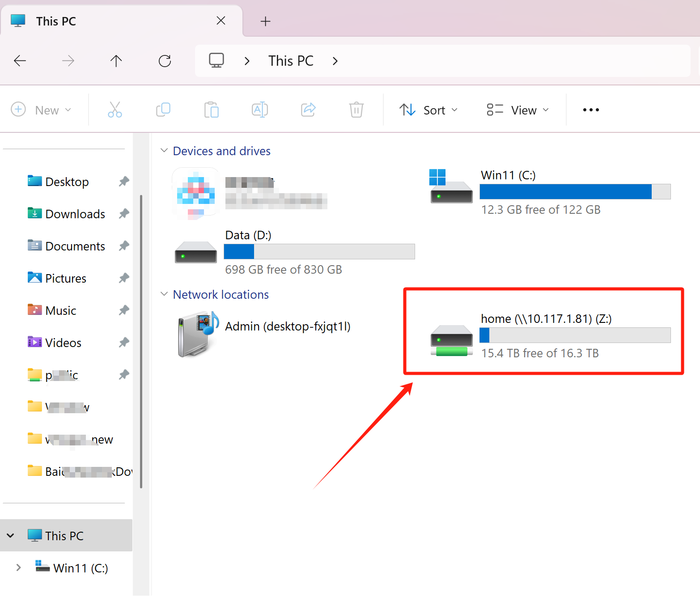Click the Delete trash icon
This screenshot has height=597, width=700.
click(x=356, y=110)
